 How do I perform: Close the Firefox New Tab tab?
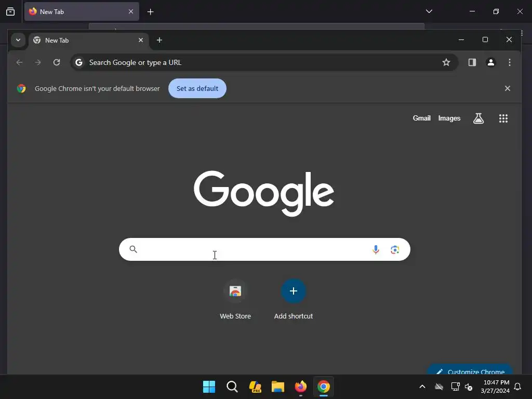[x=130, y=11]
